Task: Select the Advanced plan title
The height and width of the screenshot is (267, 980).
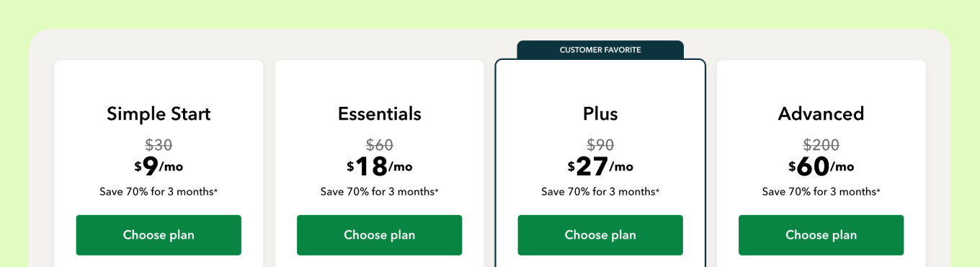Action: (821, 114)
